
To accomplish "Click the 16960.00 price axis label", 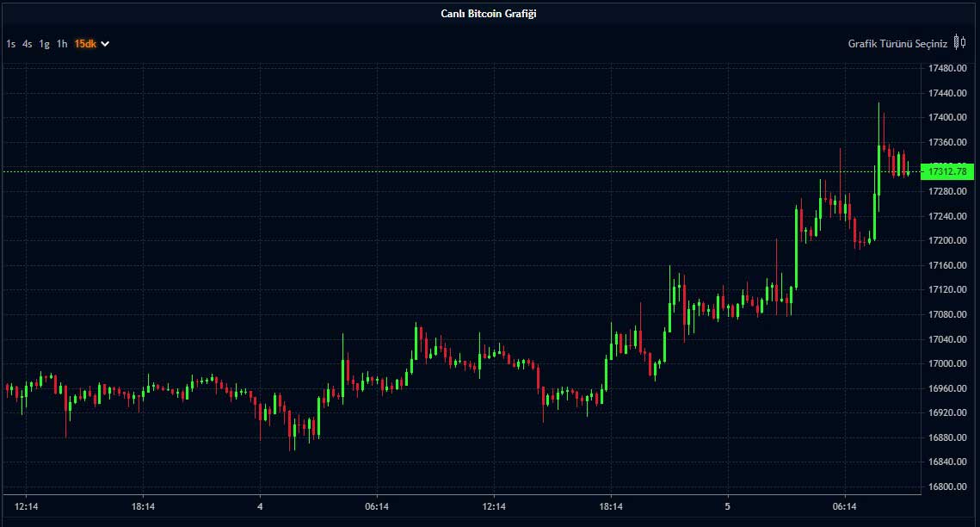I will 947,389.
